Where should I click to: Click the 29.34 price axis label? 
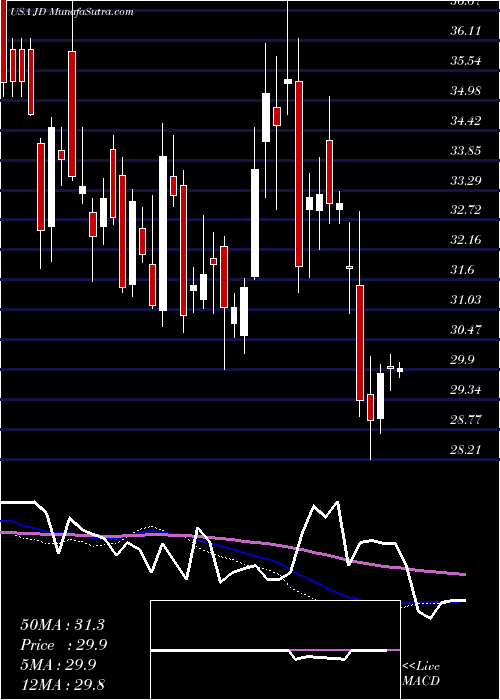click(466, 390)
